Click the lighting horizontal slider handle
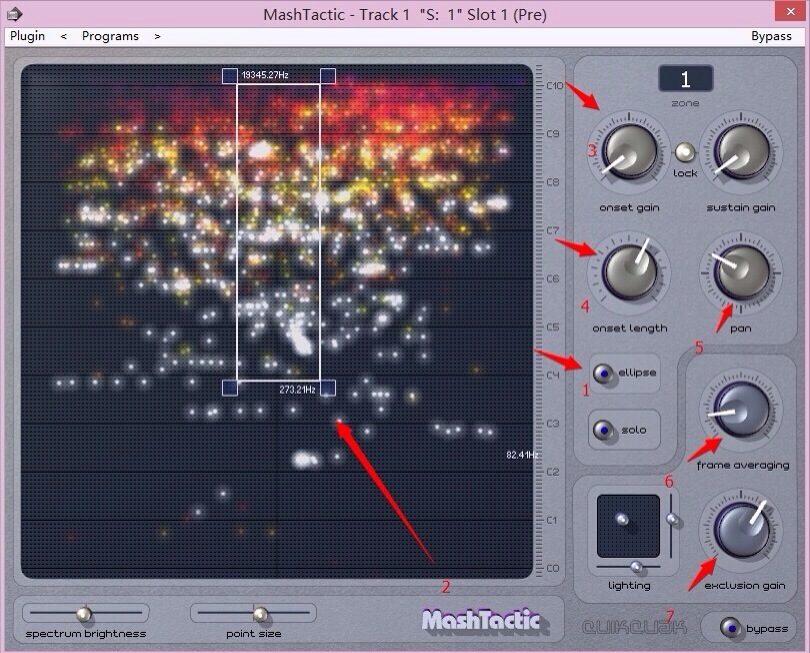The width and height of the screenshot is (810, 653). [636, 567]
